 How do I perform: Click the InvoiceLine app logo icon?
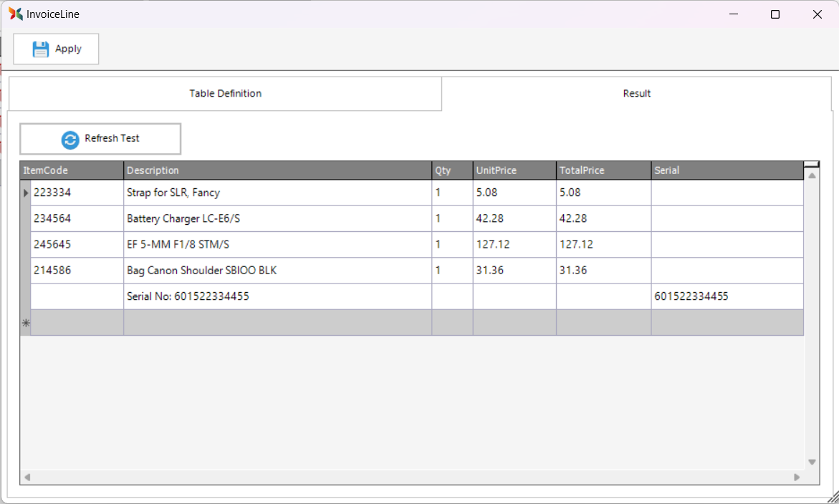coord(16,14)
